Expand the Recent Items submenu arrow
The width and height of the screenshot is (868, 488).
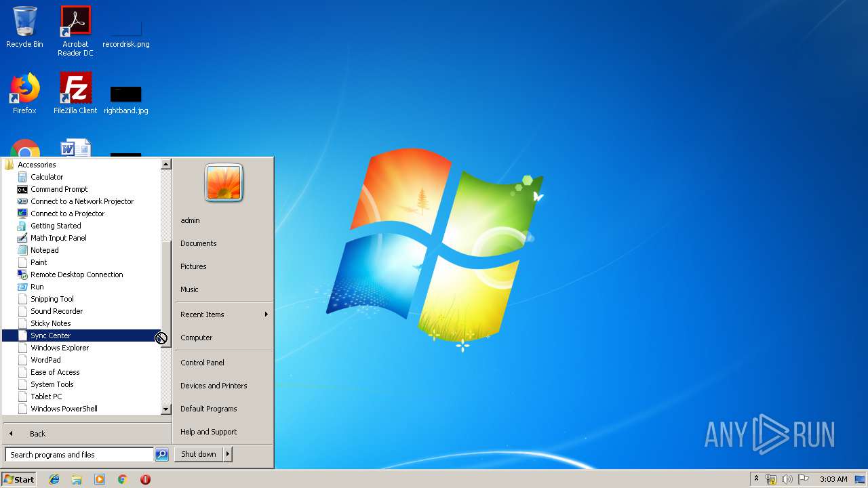point(266,314)
